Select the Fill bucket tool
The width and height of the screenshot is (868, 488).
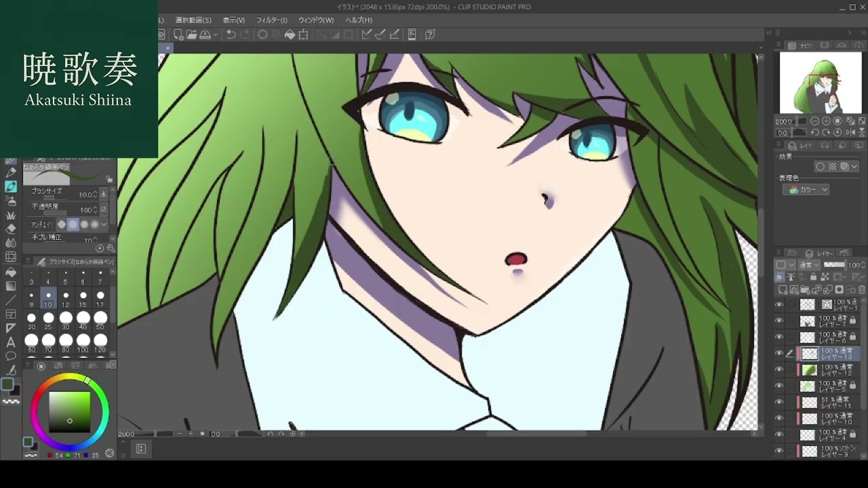click(11, 272)
